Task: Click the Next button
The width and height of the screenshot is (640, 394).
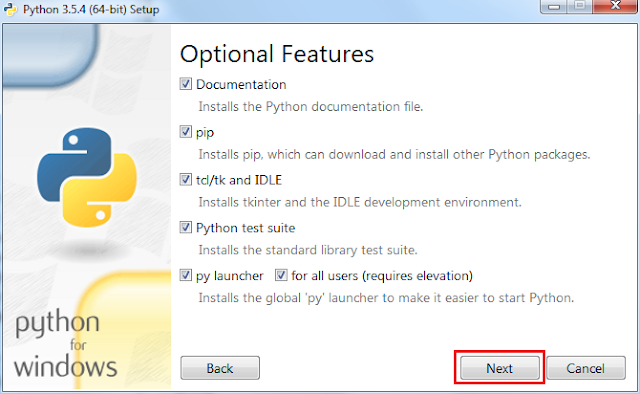Action: coord(500,368)
